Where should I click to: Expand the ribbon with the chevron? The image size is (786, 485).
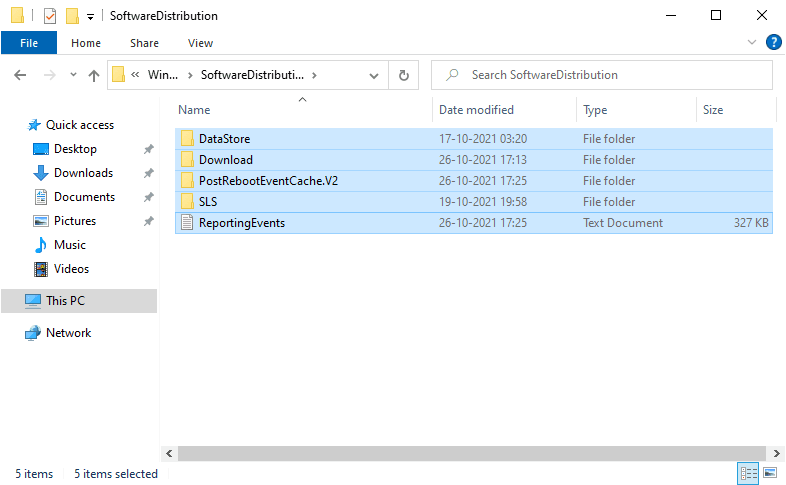pos(752,43)
